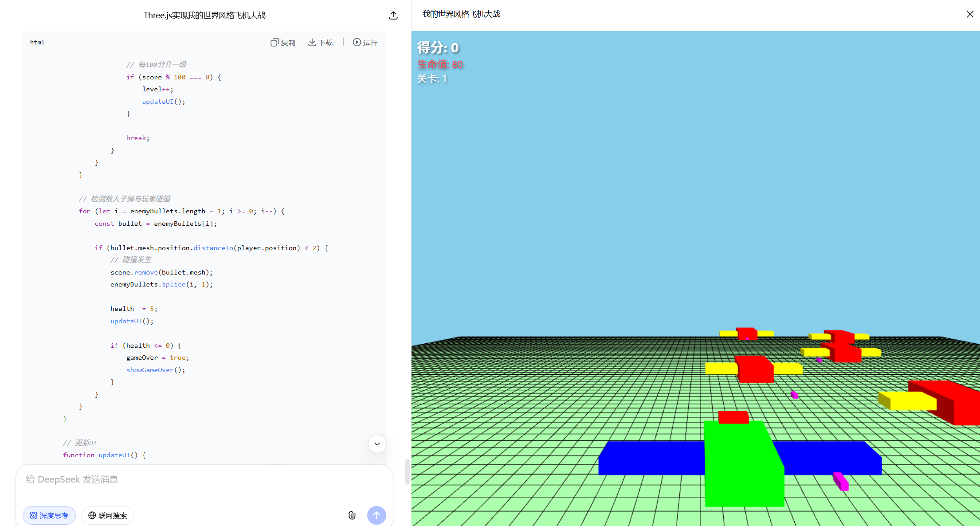Click the 生命值 health display
This screenshot has width=980, height=526.
[x=440, y=64]
